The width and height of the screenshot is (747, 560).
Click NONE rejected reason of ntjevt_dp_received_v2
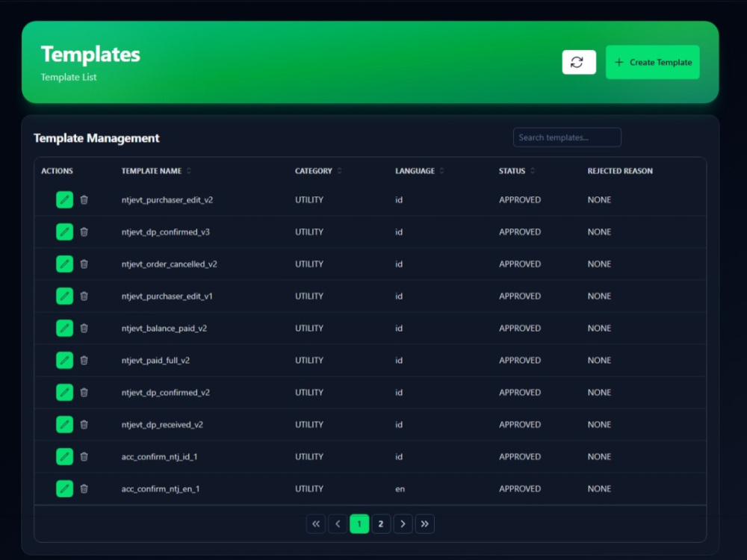click(x=599, y=424)
